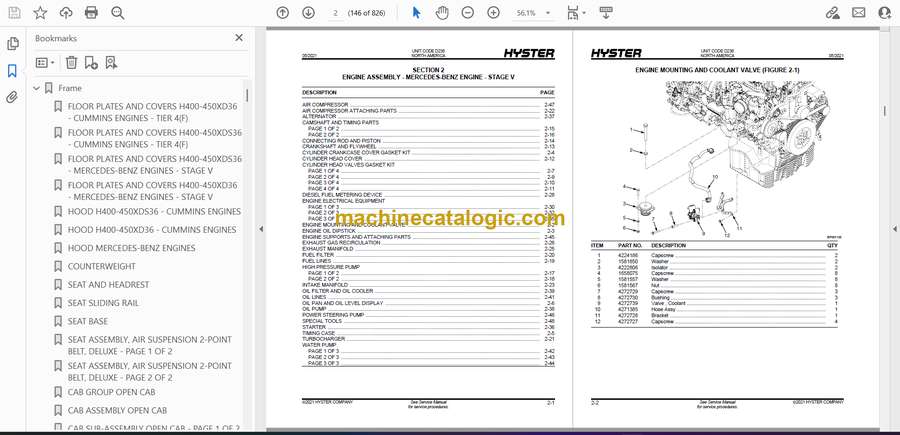900x435 pixels.
Task: Activate the hand pan tool
Action: (441, 13)
